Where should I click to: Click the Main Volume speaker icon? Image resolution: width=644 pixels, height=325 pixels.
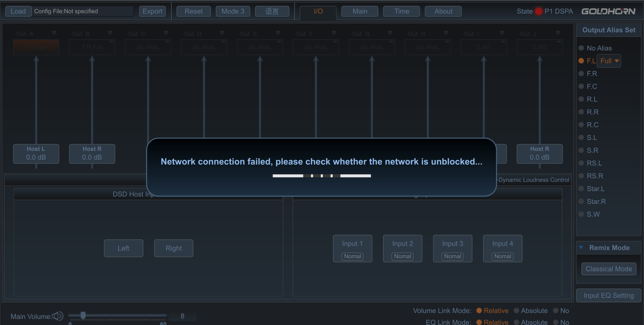click(x=58, y=316)
